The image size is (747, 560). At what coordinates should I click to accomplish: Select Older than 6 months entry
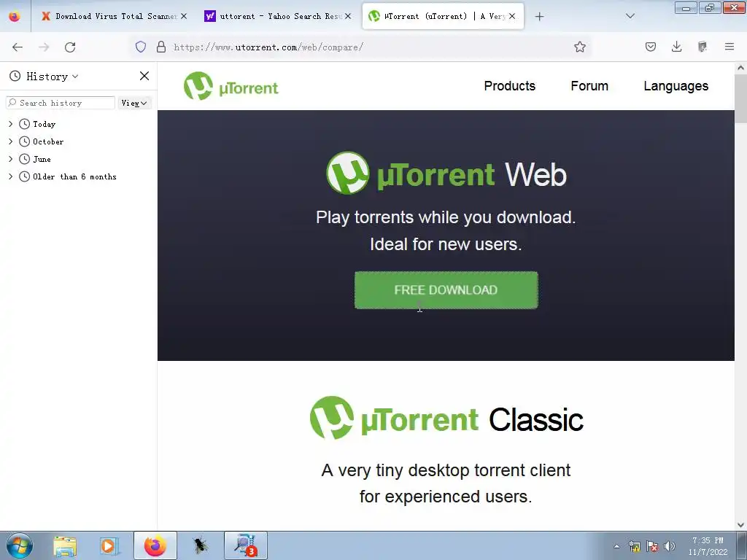[74, 176]
